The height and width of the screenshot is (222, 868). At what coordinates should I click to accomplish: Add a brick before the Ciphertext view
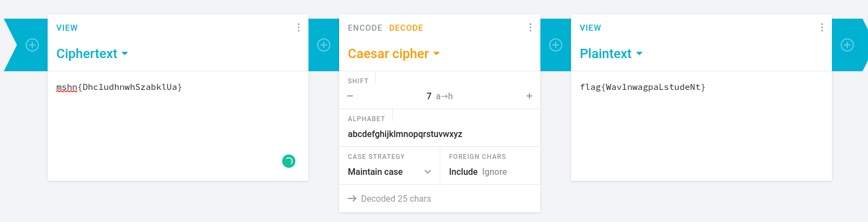coord(32,45)
